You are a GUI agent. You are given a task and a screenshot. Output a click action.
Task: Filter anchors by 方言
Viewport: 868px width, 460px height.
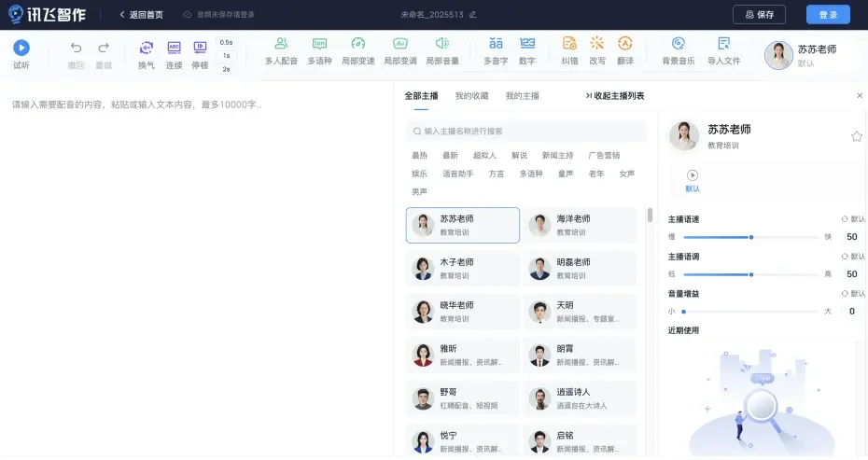click(497, 174)
